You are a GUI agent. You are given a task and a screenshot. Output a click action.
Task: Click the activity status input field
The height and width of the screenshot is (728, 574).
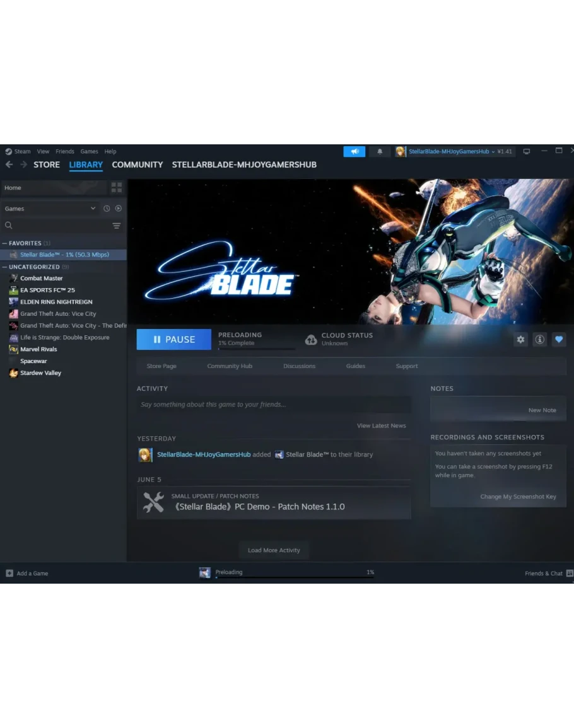(x=274, y=405)
